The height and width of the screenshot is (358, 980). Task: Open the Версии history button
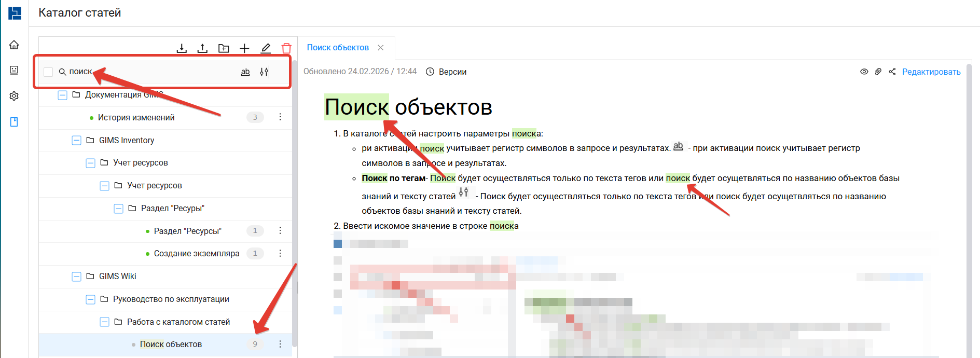click(x=447, y=72)
